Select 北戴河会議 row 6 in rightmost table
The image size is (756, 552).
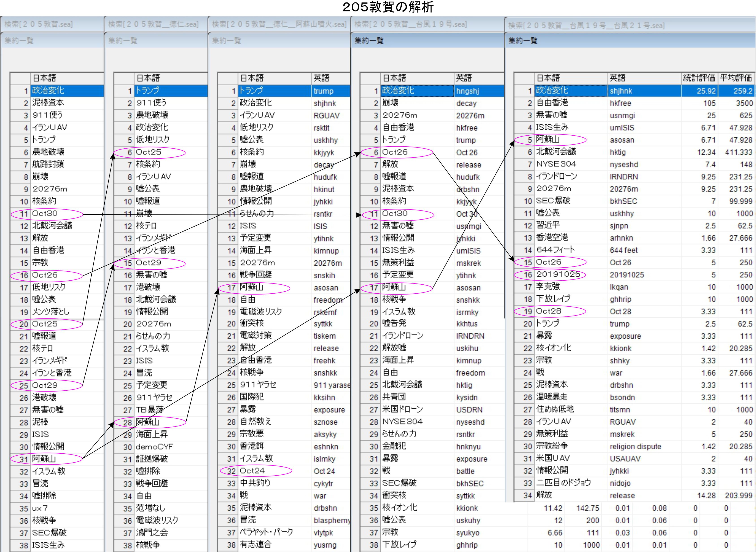(x=556, y=152)
